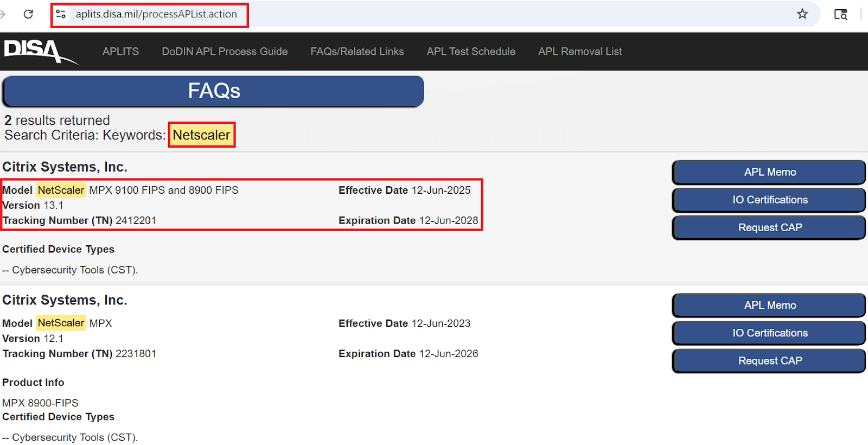868x445 pixels.
Task: Click the 'Product Info' label
Action: [x=33, y=383]
